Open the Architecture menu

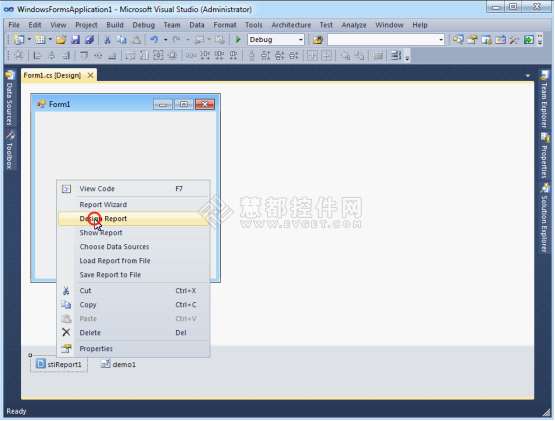click(x=291, y=25)
